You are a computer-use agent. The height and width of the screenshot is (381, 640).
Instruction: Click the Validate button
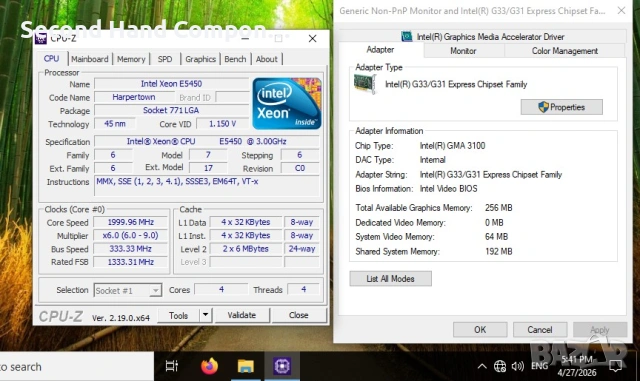(242, 315)
